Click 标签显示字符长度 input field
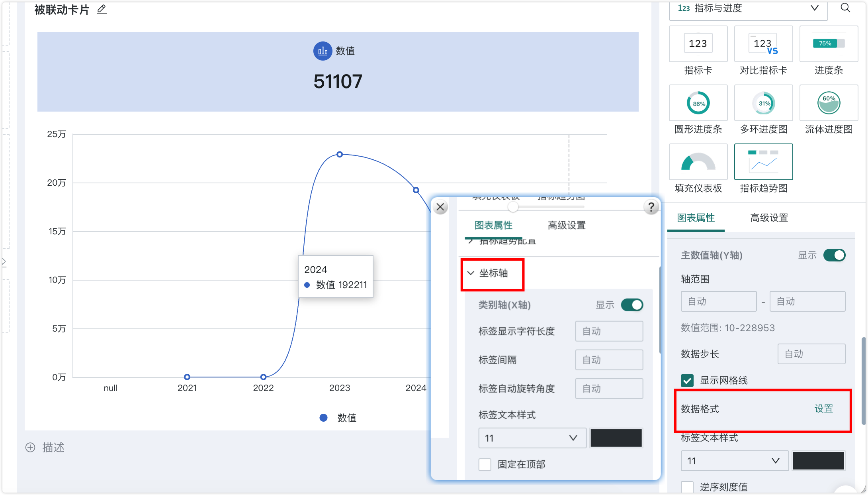The image size is (868, 495). pyautogui.click(x=609, y=331)
